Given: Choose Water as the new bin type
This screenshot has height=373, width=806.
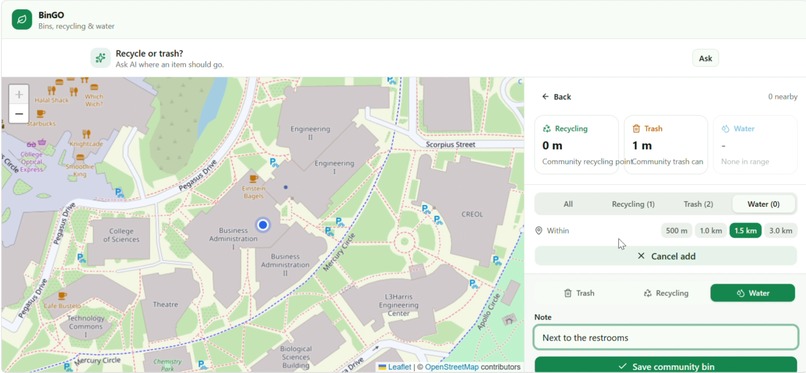Looking at the screenshot, I should [753, 293].
